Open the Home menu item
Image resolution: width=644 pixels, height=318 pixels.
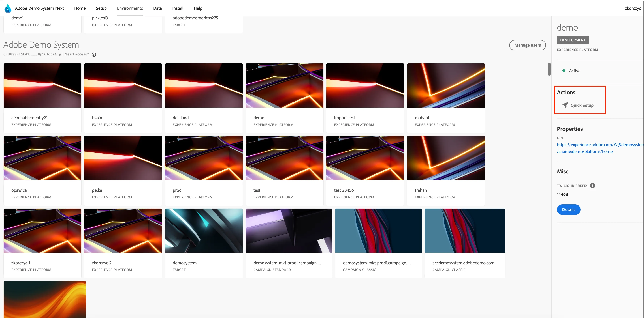tap(80, 8)
